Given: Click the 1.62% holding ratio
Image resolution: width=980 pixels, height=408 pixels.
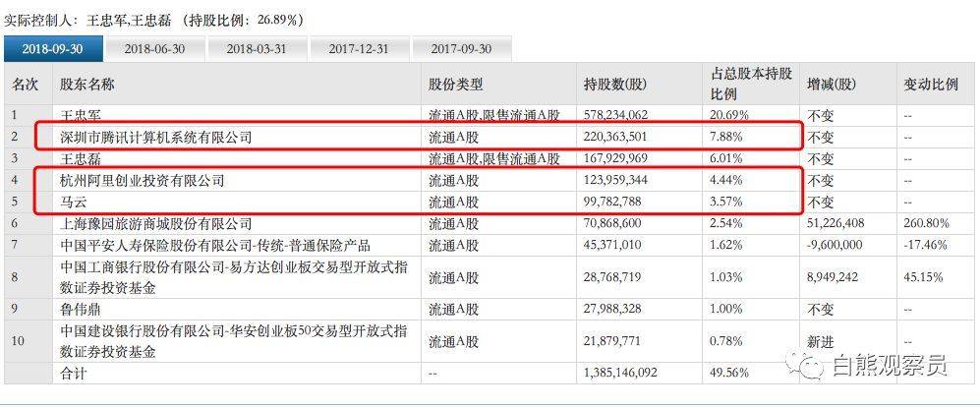Looking at the screenshot, I should [x=726, y=245].
